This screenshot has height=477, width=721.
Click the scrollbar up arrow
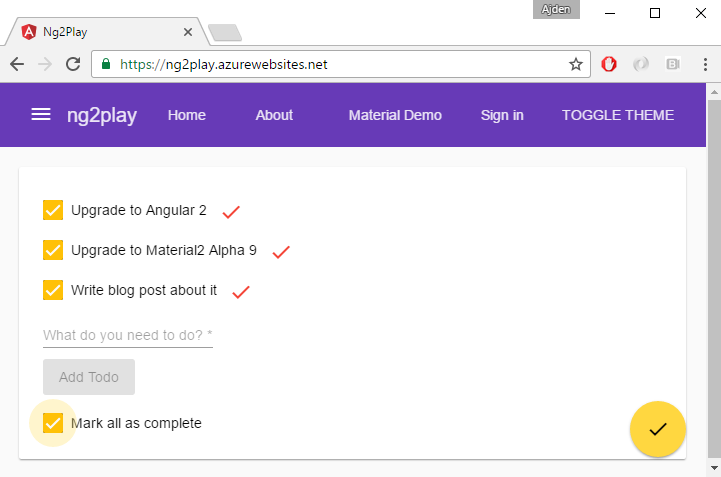(x=714, y=92)
